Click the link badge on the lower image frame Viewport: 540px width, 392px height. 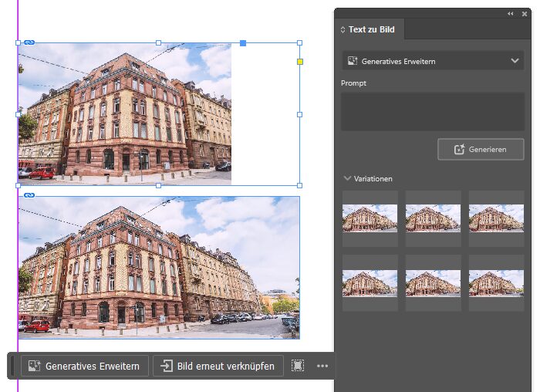point(29,195)
